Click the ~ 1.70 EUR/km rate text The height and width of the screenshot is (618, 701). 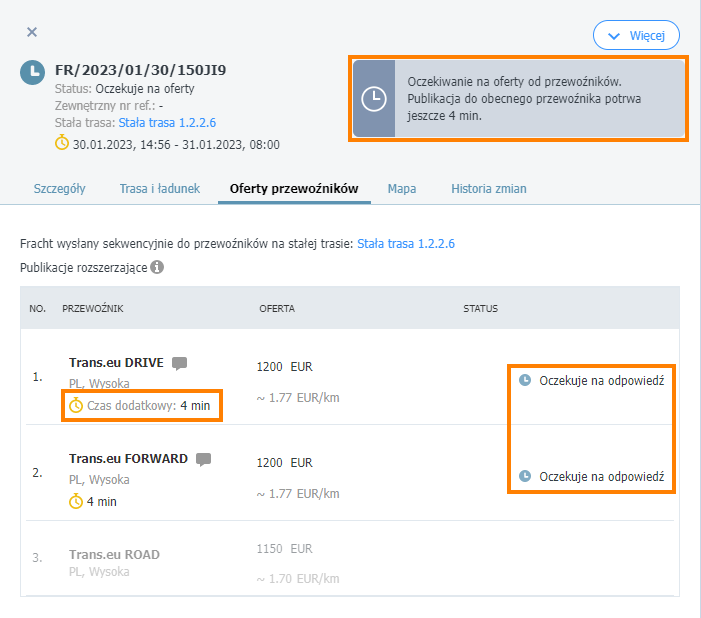pos(298,579)
